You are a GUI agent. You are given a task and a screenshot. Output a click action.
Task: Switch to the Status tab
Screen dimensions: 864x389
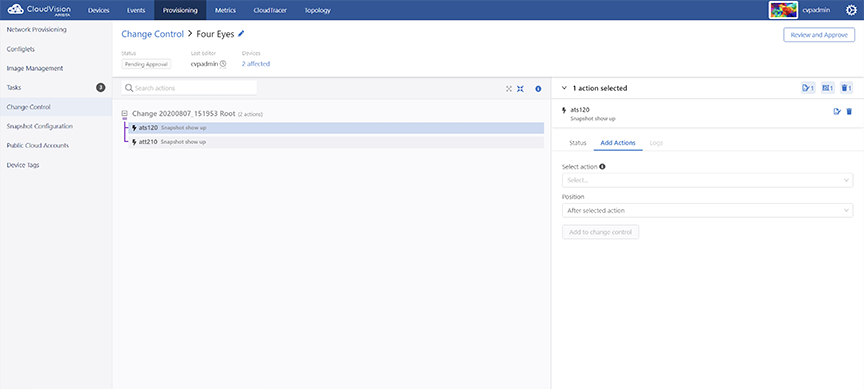577,143
